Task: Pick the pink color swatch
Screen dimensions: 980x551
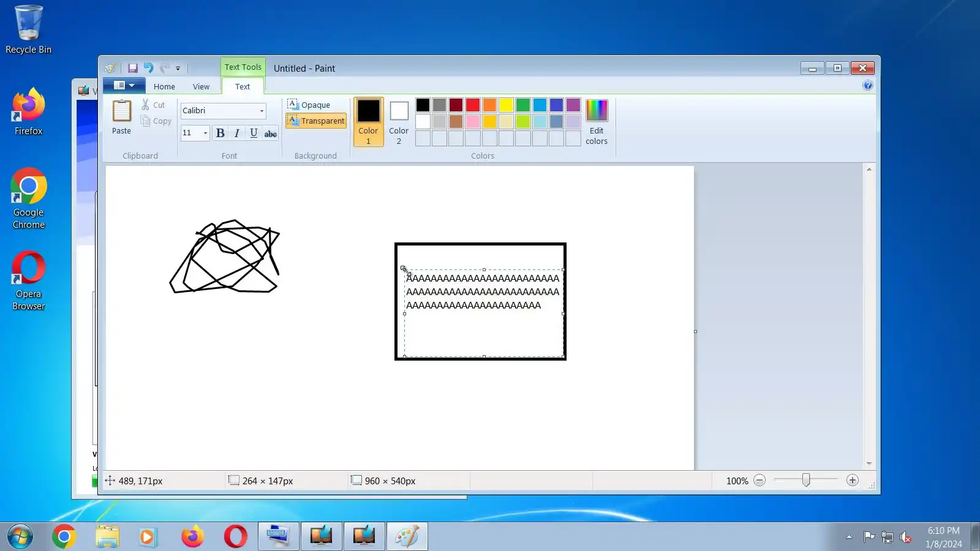Action: pos(473,121)
